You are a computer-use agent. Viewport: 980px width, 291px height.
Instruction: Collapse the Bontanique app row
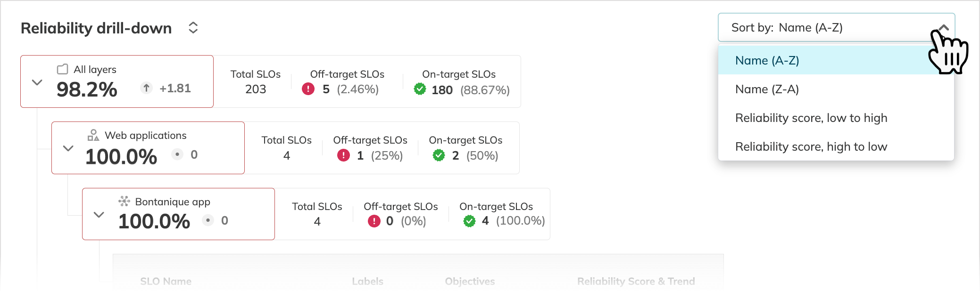(99, 215)
